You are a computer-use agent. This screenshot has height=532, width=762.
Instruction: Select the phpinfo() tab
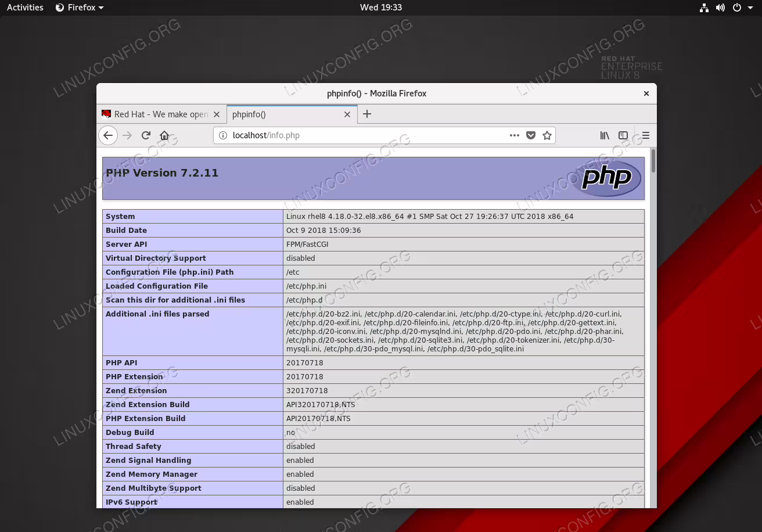[x=292, y=114]
